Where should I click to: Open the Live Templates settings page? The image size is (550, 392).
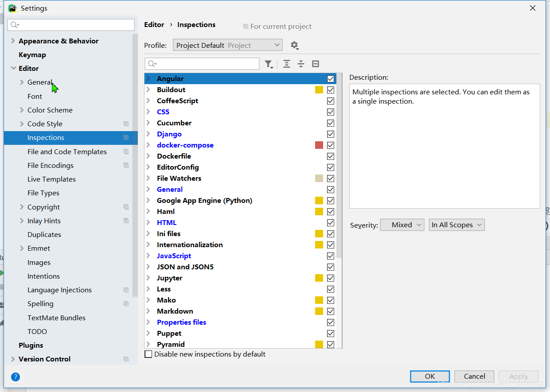[x=51, y=179]
